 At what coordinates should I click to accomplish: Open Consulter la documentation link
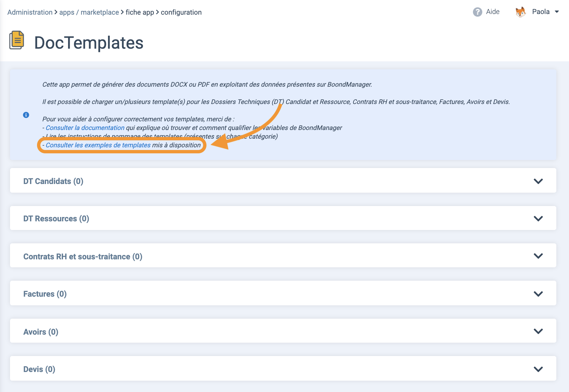tap(85, 128)
